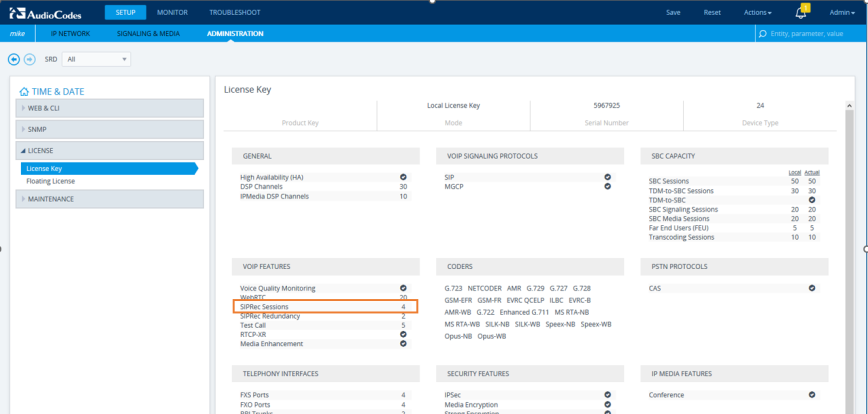Click the AudioCodes logo
Image resolution: width=868 pixels, height=414 pixels.
point(46,12)
